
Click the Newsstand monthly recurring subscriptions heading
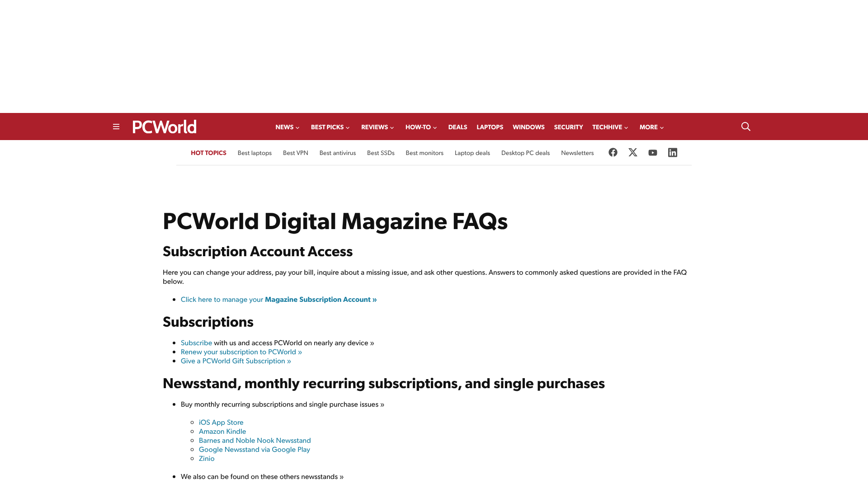point(384,384)
